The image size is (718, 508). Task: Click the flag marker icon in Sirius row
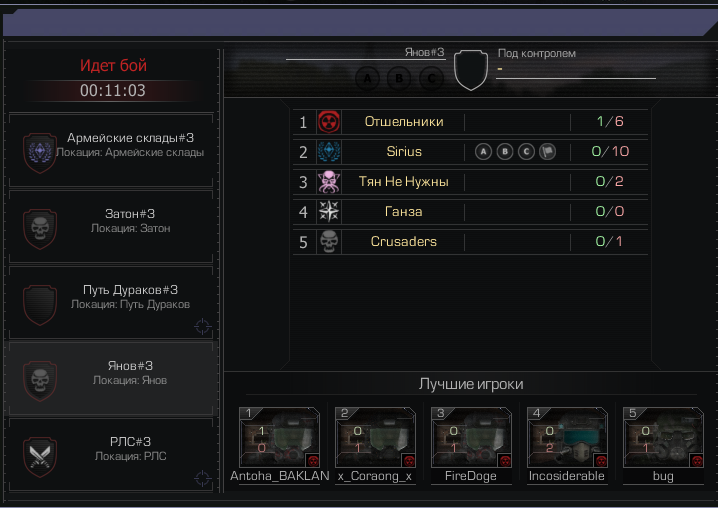pyautogui.click(x=548, y=152)
